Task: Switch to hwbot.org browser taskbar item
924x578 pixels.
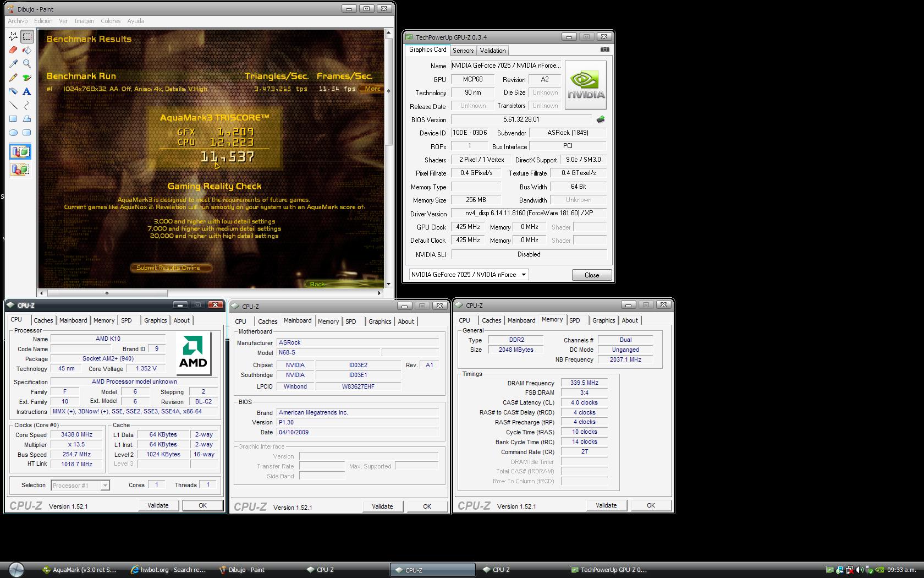Action: (x=168, y=570)
